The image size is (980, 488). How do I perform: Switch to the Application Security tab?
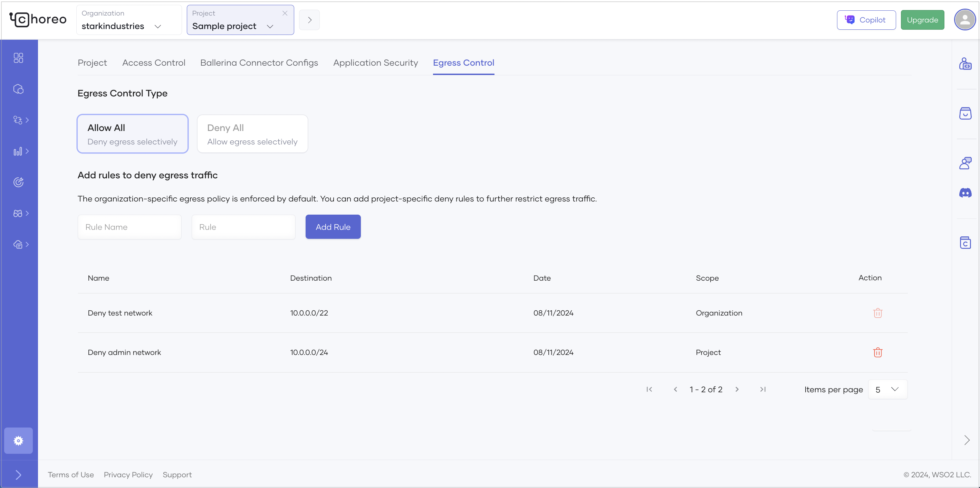pyautogui.click(x=375, y=63)
